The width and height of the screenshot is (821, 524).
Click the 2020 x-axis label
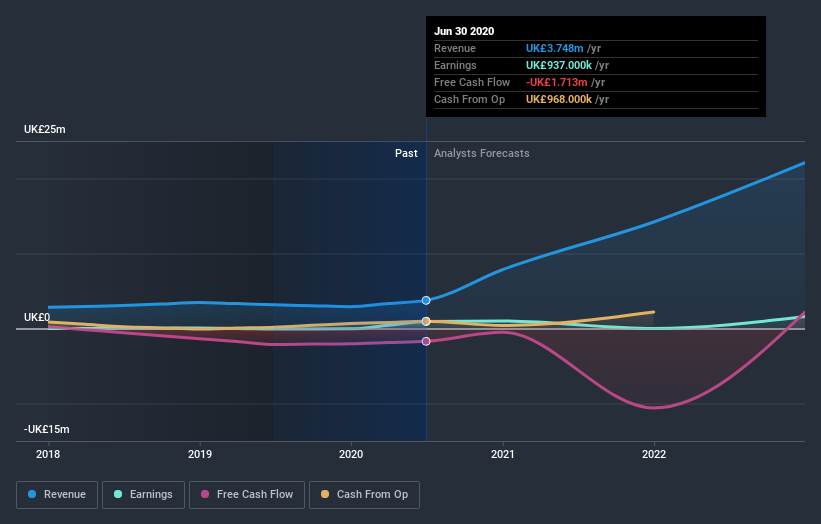[351, 454]
